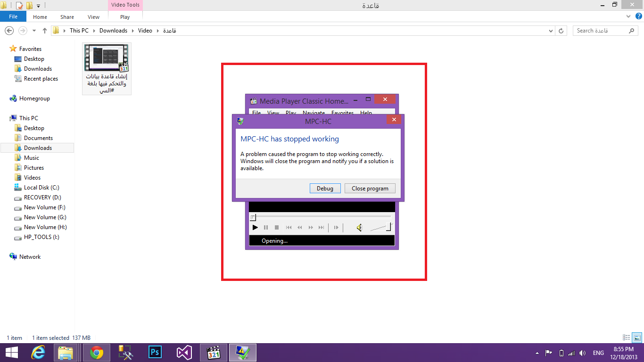Click Play button in Media Player Classic
644x362 pixels.
pyautogui.click(x=255, y=228)
